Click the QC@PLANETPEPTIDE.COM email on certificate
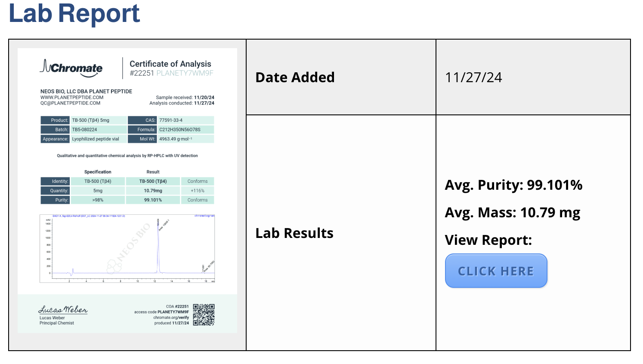 70,103
